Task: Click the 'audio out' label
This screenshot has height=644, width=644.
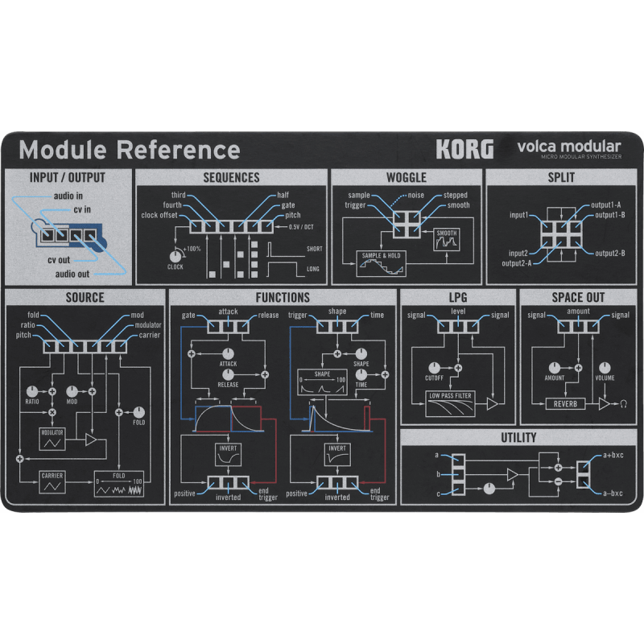Action: (x=72, y=274)
